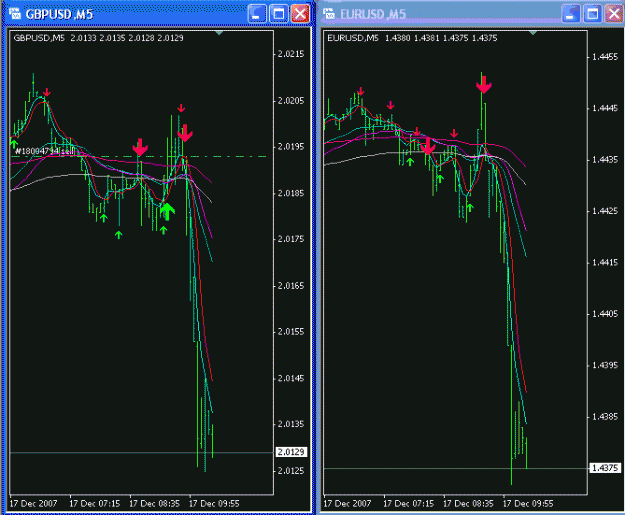Close the EURUSD,M5 chart window
This screenshot has width=625, height=515.
point(614,14)
